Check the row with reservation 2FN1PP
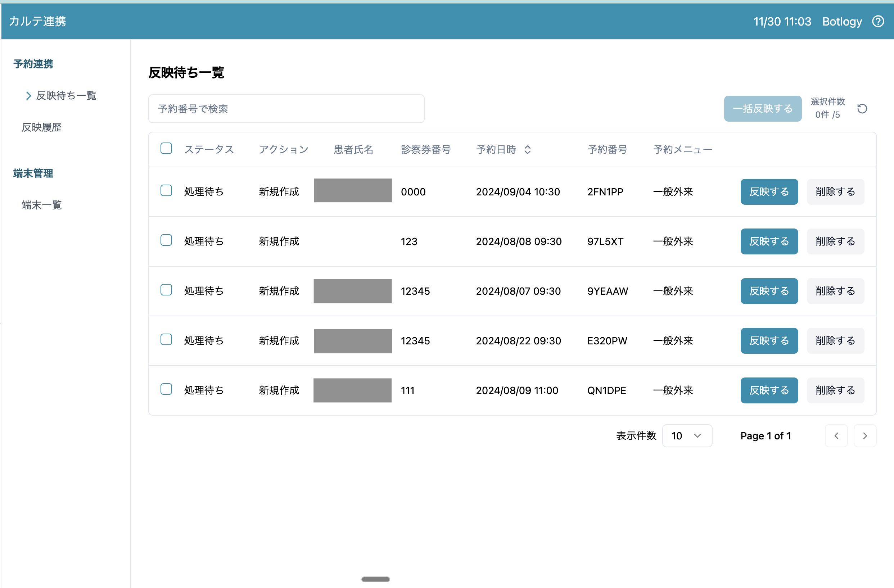Viewport: 894px width, 588px height. (x=166, y=191)
